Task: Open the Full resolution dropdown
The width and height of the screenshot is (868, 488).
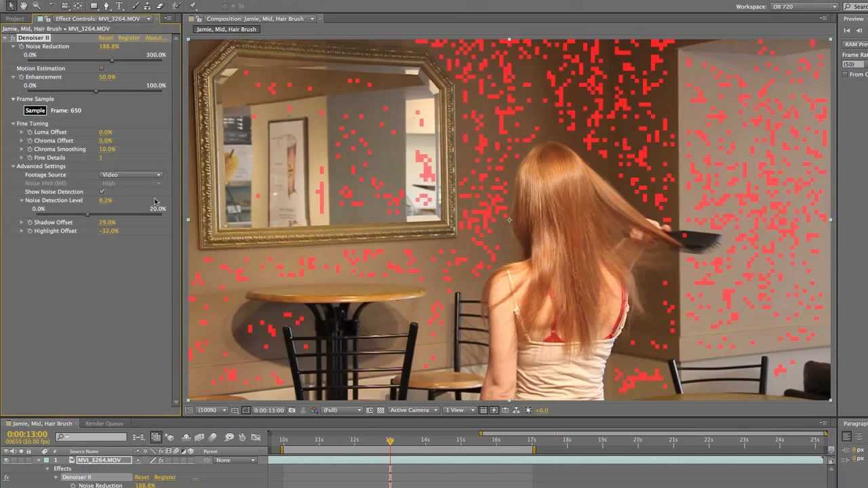Action: [342, 410]
